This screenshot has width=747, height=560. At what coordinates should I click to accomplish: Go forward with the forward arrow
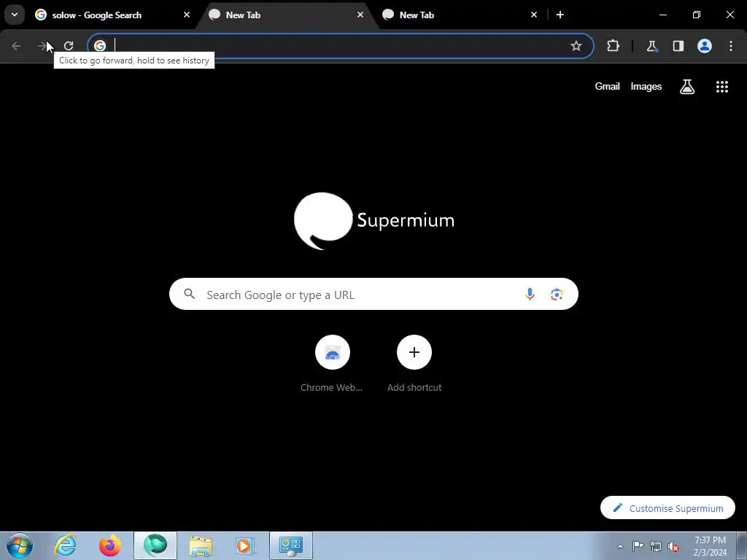[x=42, y=46]
